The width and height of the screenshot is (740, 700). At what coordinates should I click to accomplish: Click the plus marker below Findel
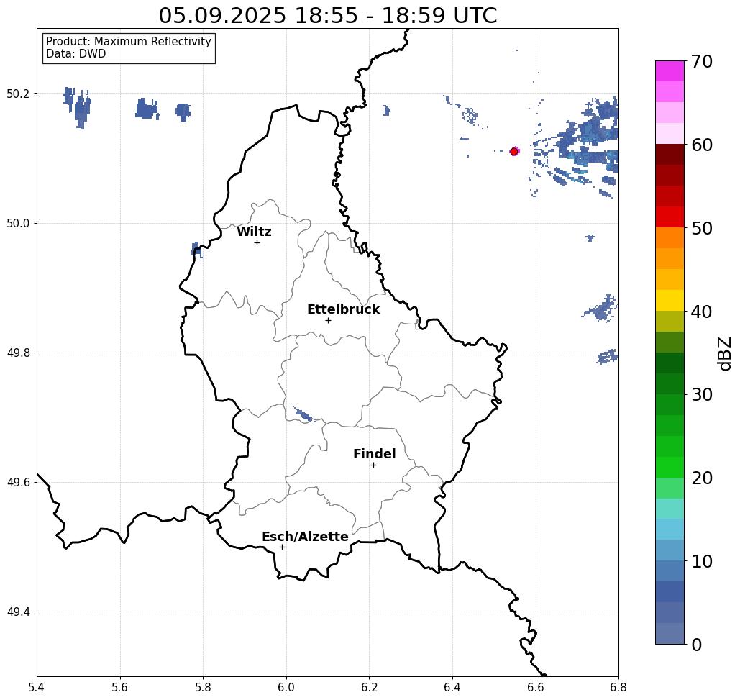tap(373, 465)
